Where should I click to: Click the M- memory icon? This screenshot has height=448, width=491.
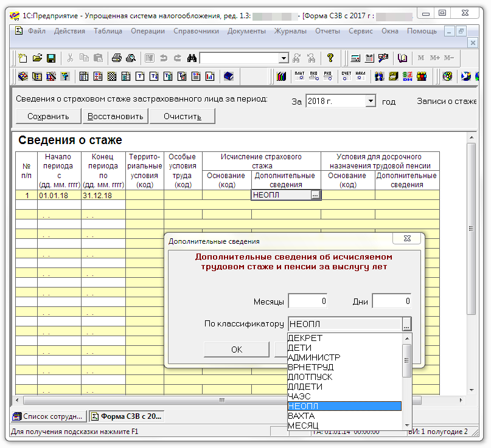449,58
